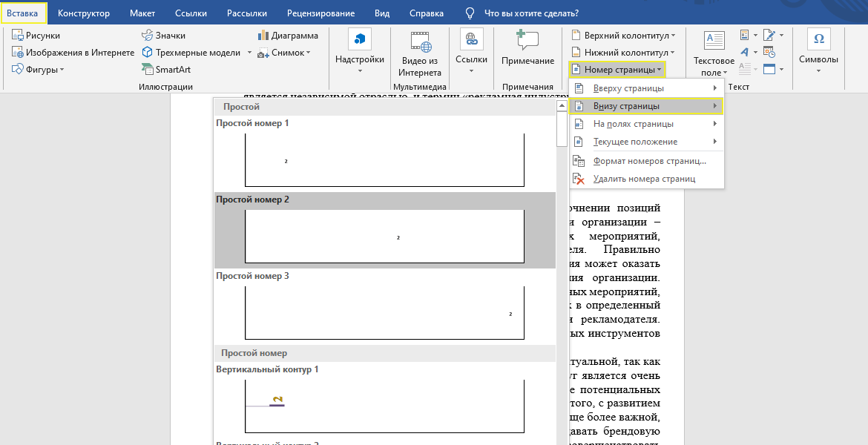Viewport: 868px width, 445px height.
Task: Insert WordArt from the Text group
Action: tap(744, 52)
